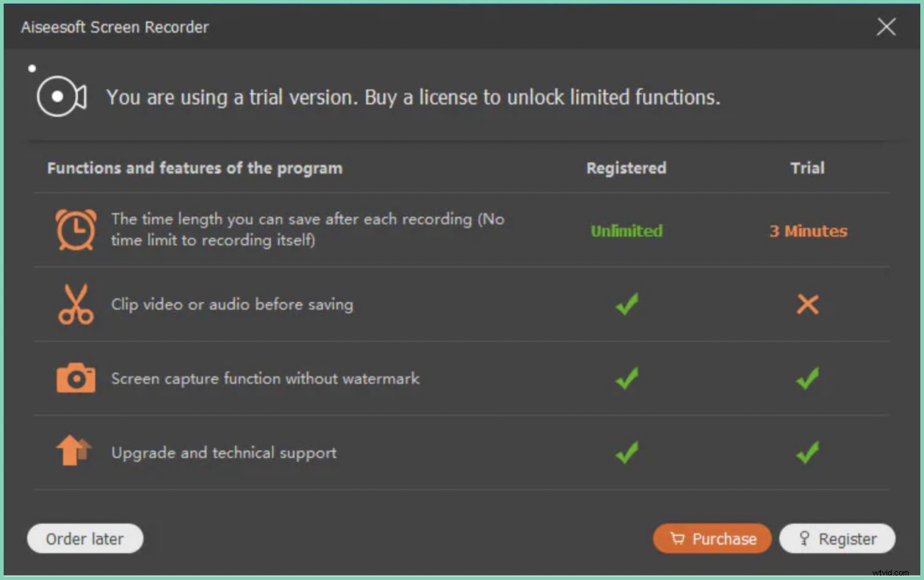Click the orange camera screen capture icon

pos(76,379)
